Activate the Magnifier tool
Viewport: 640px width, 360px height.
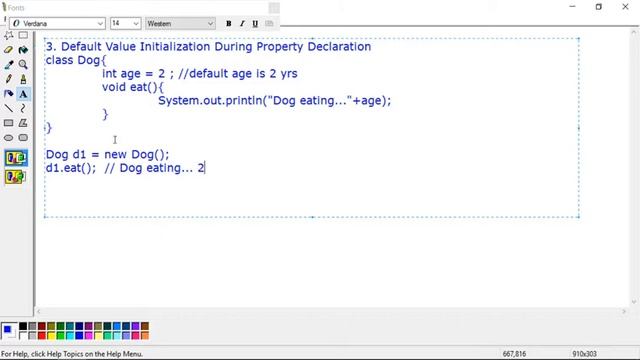point(23,64)
